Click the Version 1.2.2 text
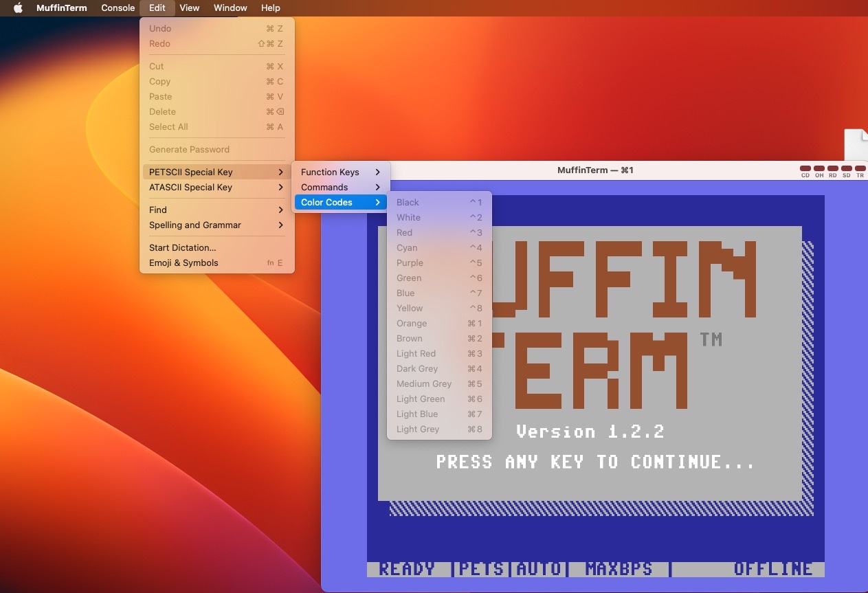This screenshot has width=868, height=593. coord(590,432)
